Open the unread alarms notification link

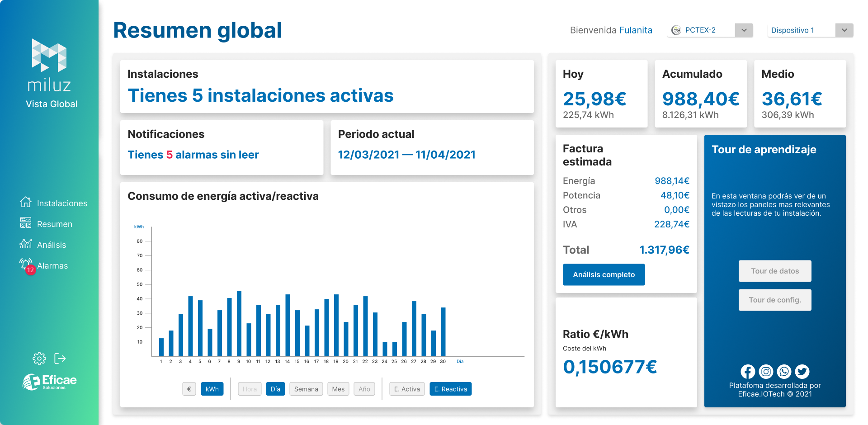click(x=193, y=155)
